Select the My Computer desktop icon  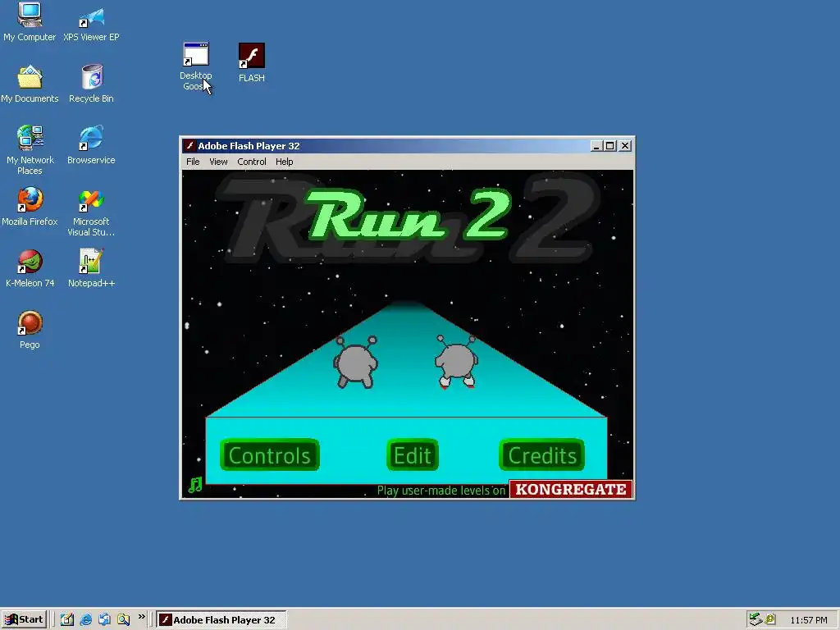click(x=30, y=22)
